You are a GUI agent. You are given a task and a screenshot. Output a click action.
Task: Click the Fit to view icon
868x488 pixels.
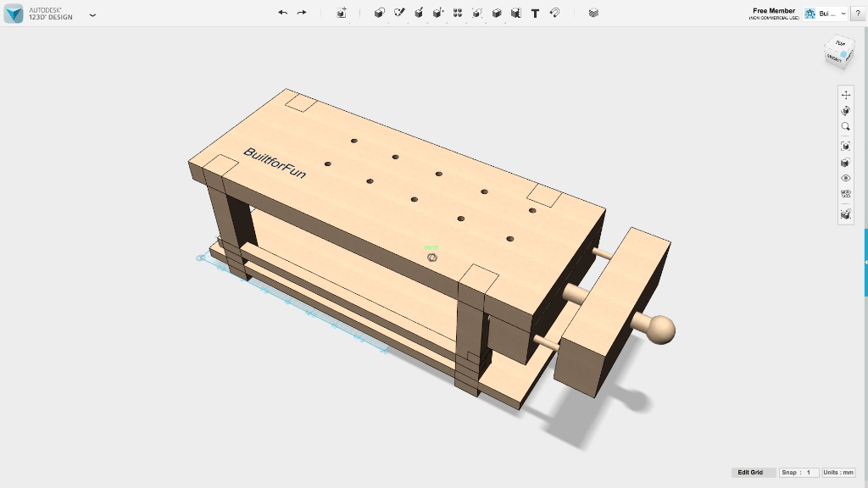tap(845, 146)
